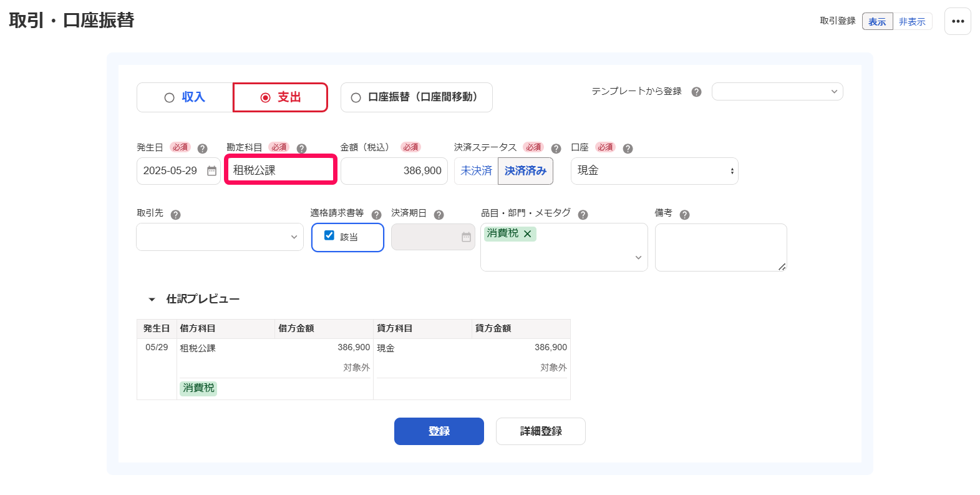Open the three-dot more options menu
The height and width of the screenshot is (495, 980).
(958, 21)
